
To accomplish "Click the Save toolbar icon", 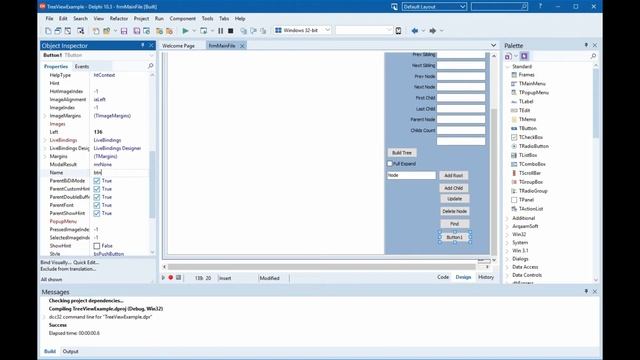I will tap(124, 31).
